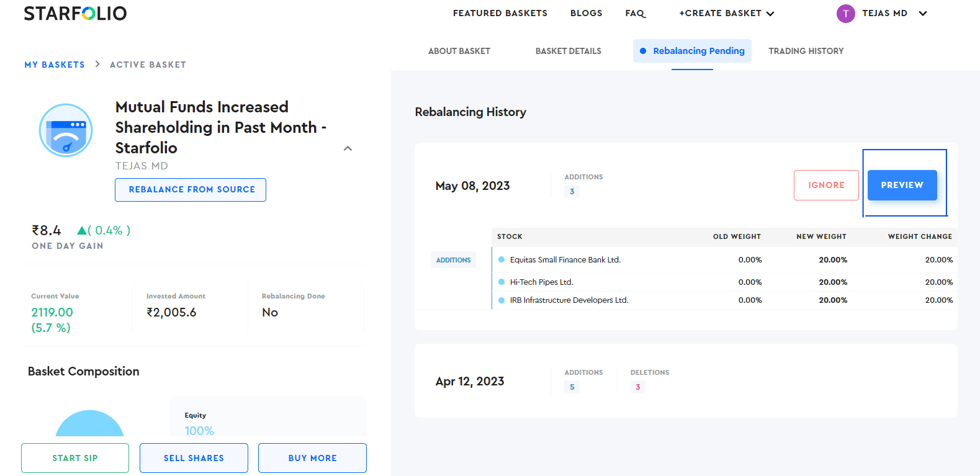Viewport: 980px width, 476px height.
Task: Click Apr 12 deletions count 3 badge
Action: (x=637, y=387)
